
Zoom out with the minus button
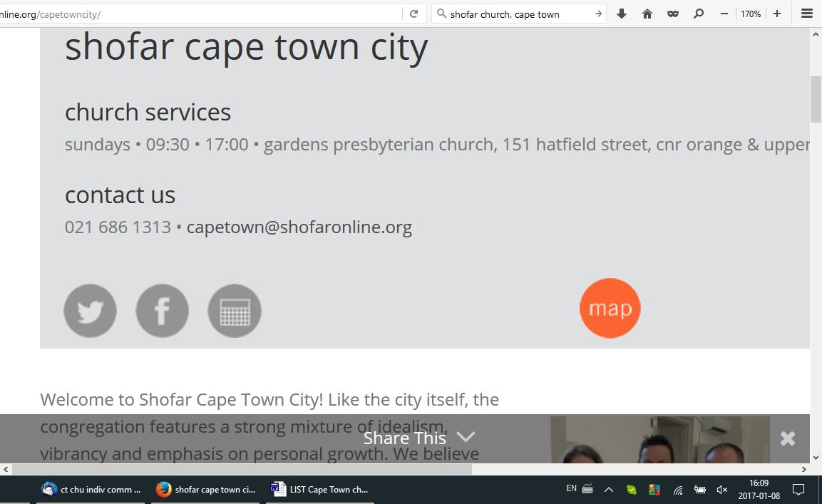[724, 14]
